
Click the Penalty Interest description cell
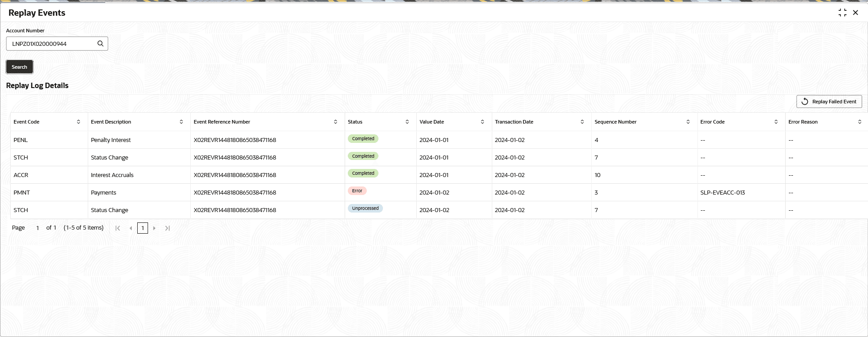point(139,140)
